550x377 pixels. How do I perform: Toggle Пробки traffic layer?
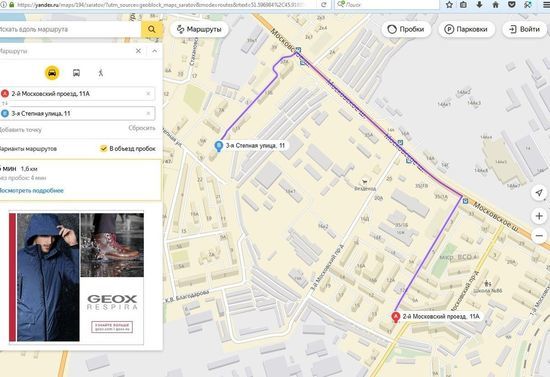point(406,29)
